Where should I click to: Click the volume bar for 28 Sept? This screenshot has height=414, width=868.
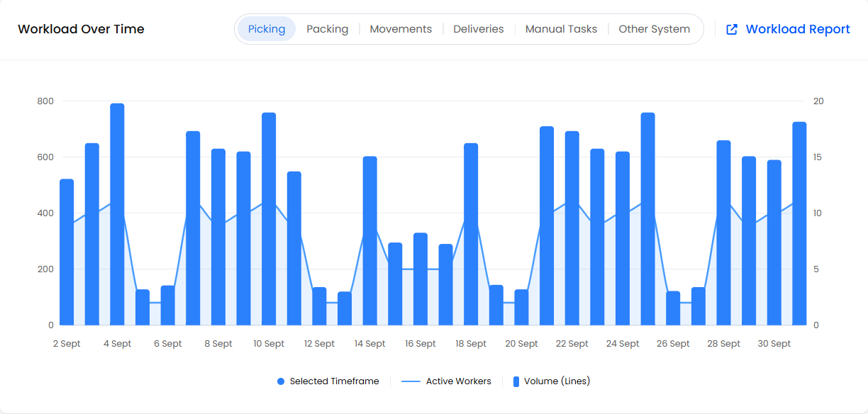pos(723,233)
